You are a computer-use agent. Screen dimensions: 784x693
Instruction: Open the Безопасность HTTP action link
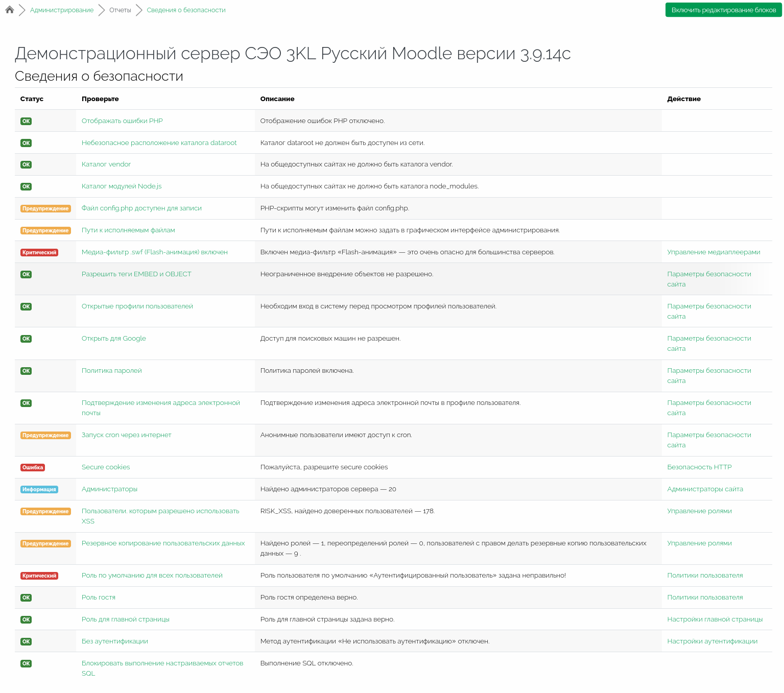coord(699,467)
